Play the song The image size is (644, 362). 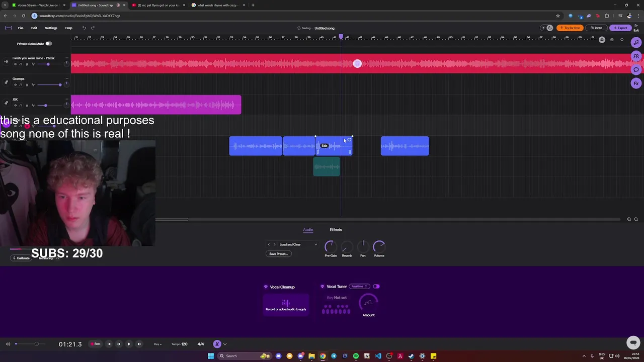click(129, 344)
